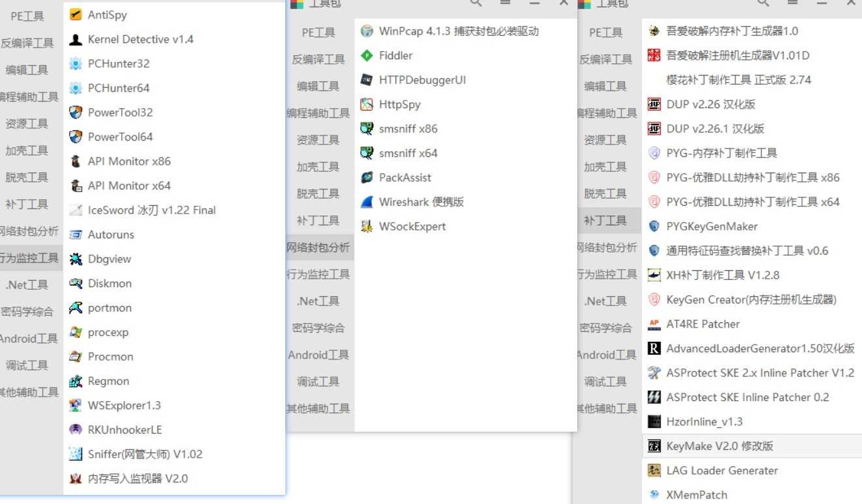Click the hamburger menu icon

(x=794, y=3)
